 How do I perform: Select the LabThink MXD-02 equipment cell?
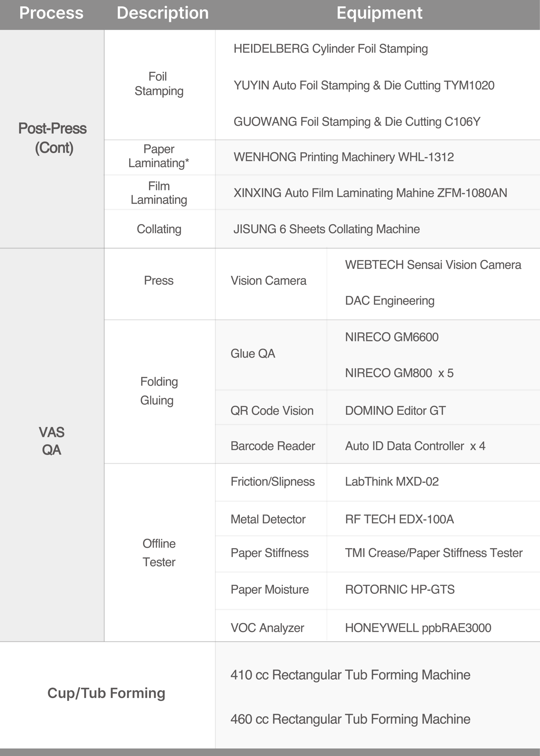click(x=392, y=482)
